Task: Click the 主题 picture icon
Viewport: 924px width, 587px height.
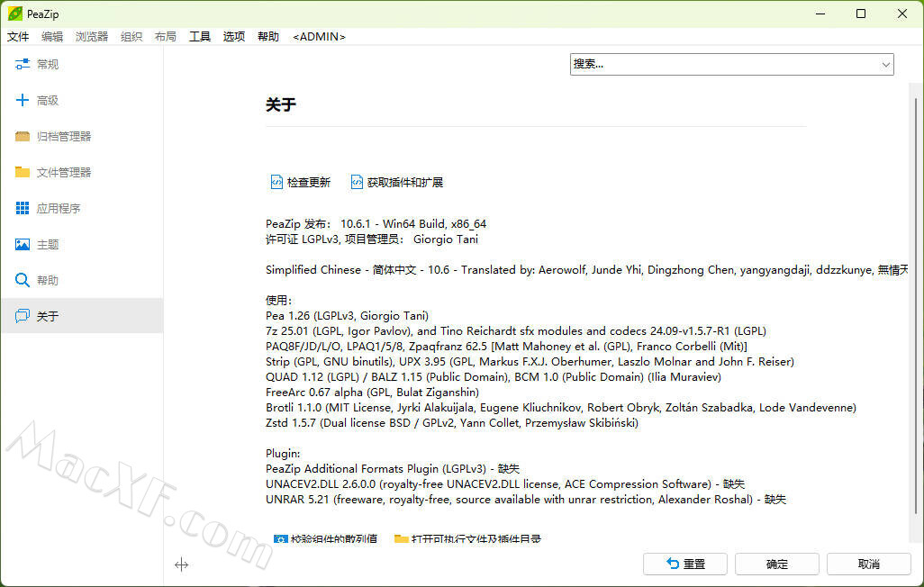Action: point(23,244)
